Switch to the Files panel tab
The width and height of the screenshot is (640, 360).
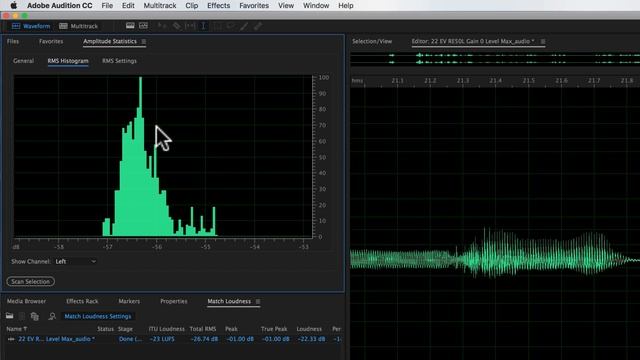[13, 41]
